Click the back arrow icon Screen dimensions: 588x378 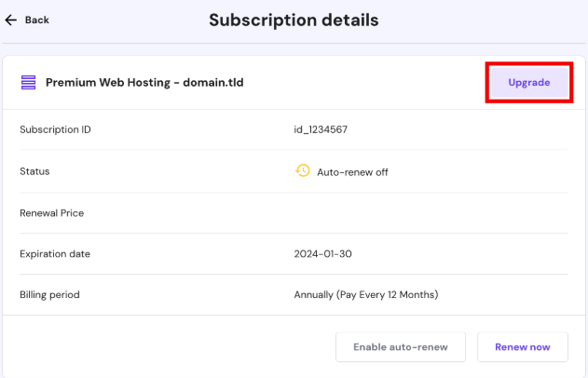(11, 20)
